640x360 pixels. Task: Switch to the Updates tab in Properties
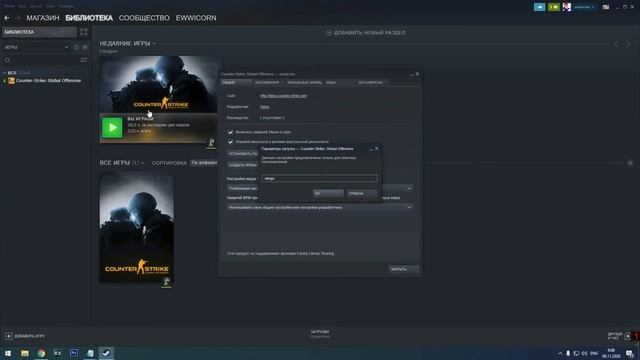[x=267, y=82]
